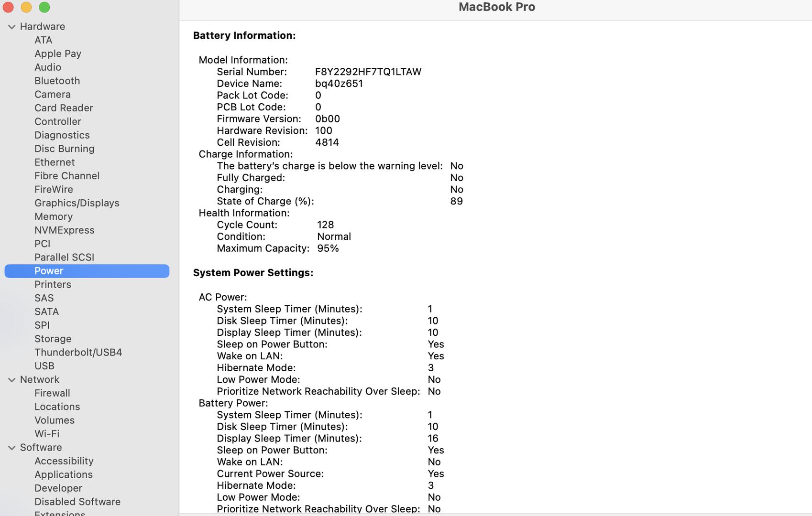
Task: Click the Software category label
Action: click(41, 448)
